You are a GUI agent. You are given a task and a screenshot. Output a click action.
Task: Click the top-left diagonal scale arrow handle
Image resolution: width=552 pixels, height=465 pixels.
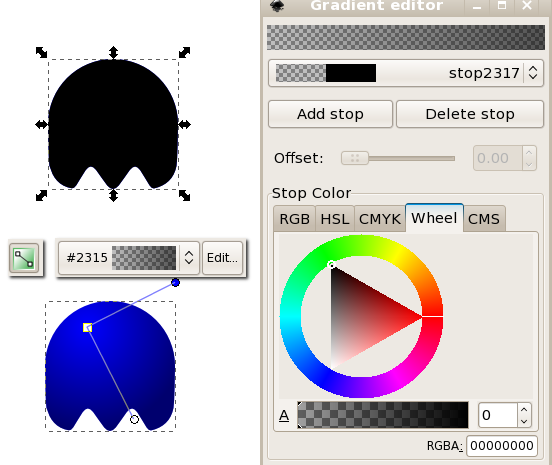pos(42,52)
